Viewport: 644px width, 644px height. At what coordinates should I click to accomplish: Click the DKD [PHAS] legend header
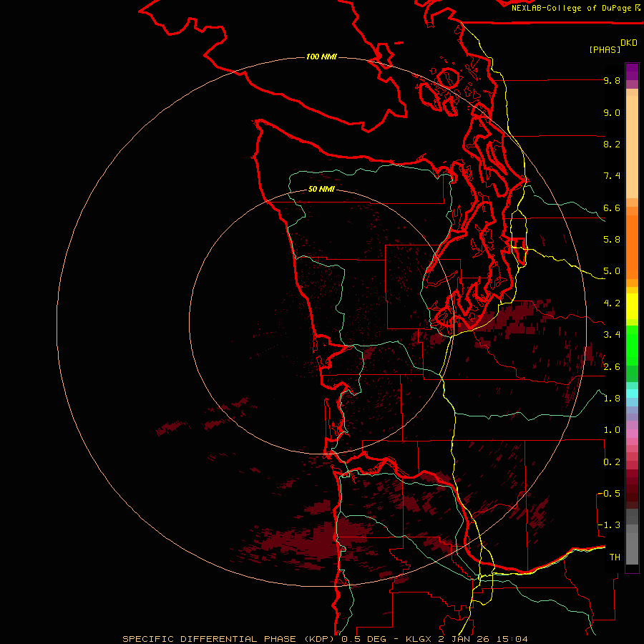613,46
